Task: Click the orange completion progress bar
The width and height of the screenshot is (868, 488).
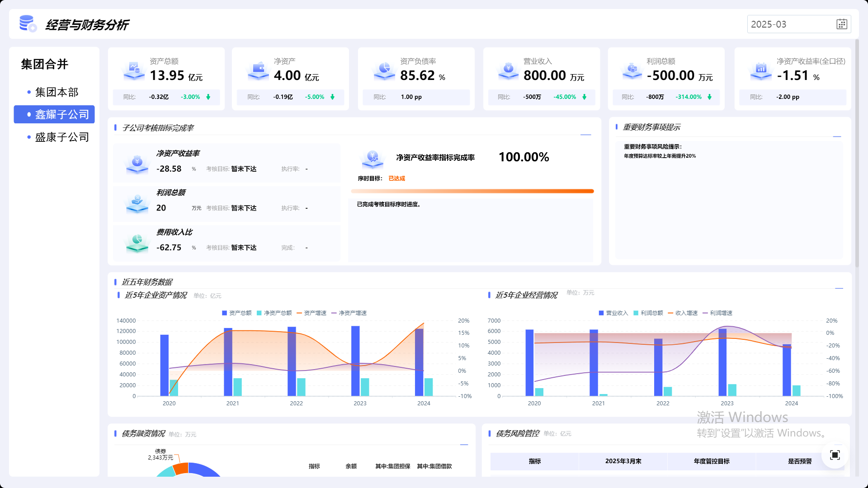Action: coord(472,191)
